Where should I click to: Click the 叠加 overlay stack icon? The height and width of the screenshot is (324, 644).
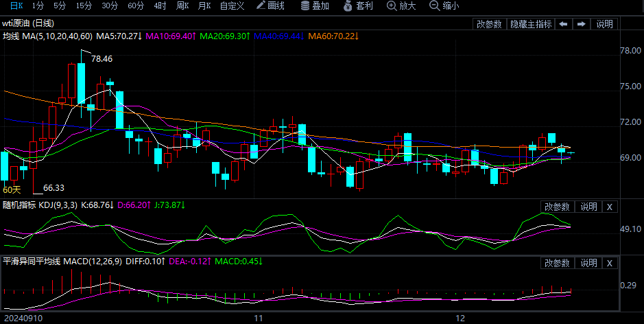(305, 6)
